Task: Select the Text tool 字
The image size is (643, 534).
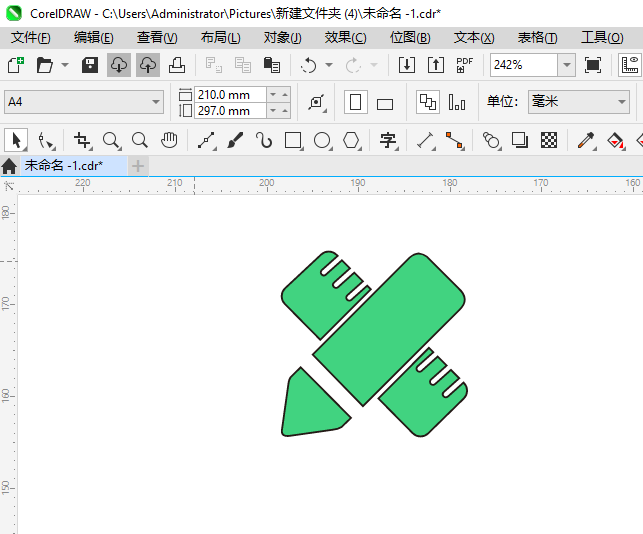Action: 388,140
